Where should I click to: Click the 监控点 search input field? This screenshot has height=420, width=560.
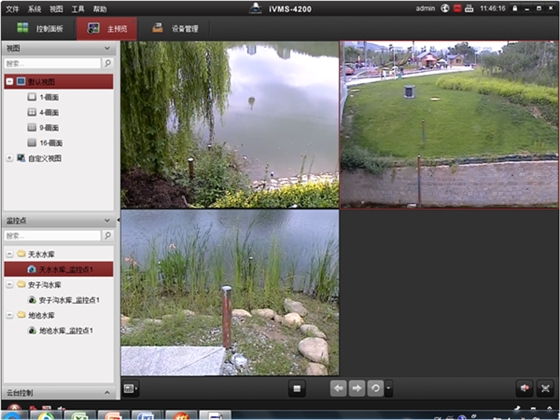(x=52, y=236)
